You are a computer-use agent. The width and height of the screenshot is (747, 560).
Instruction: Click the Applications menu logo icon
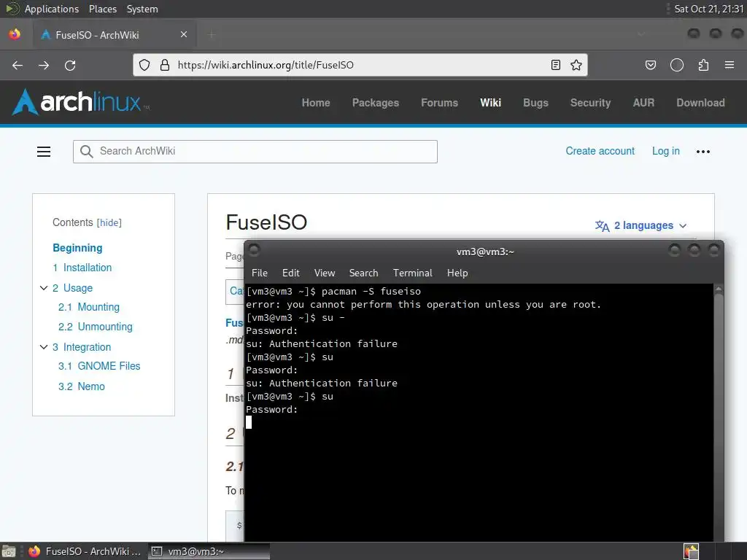[x=12, y=9]
